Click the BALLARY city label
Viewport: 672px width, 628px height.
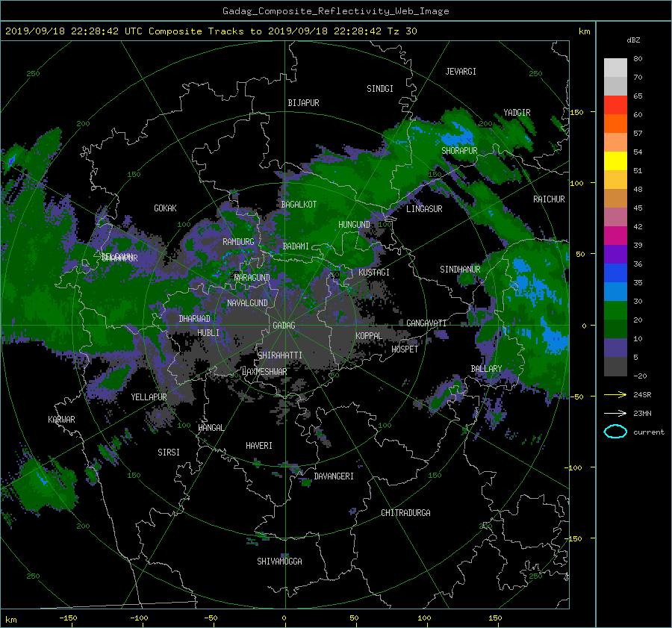point(486,369)
